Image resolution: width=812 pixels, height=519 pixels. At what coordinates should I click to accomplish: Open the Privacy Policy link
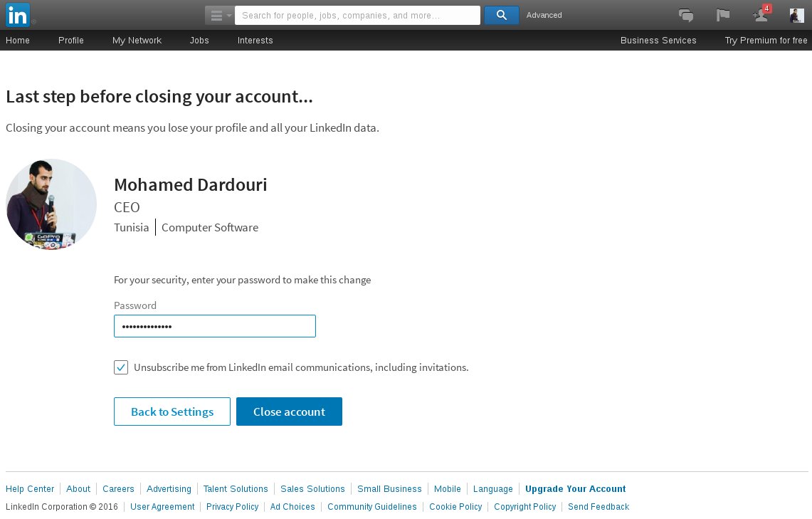232,507
